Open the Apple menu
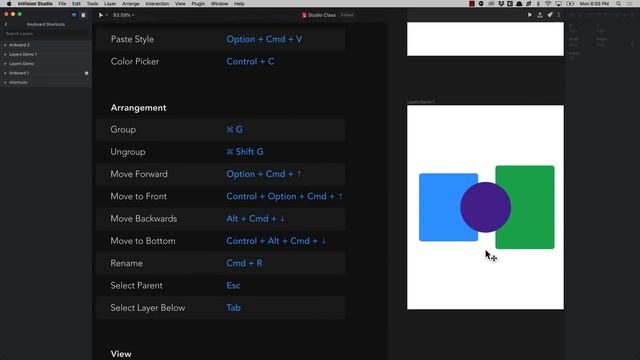The width and height of the screenshot is (640, 360). point(9,4)
